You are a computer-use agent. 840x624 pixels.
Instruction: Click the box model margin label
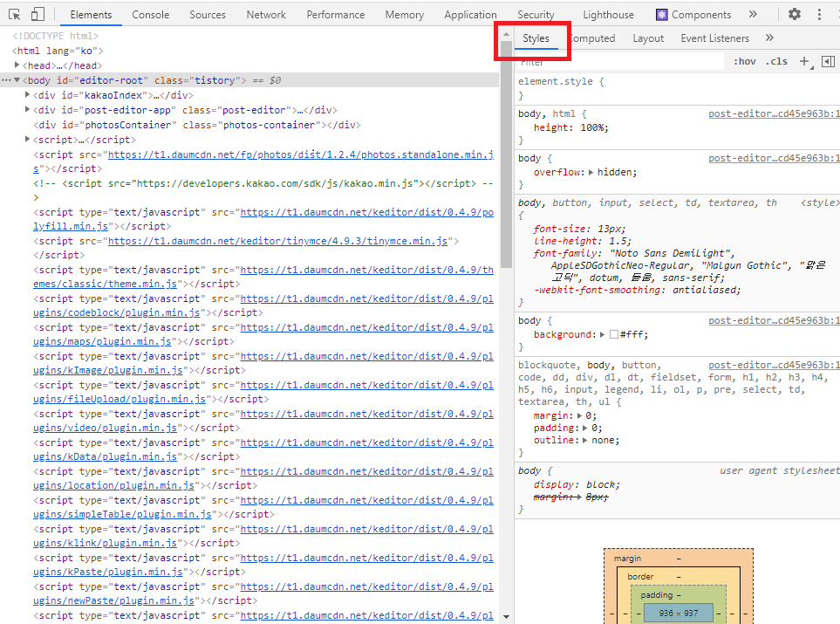pyautogui.click(x=627, y=559)
